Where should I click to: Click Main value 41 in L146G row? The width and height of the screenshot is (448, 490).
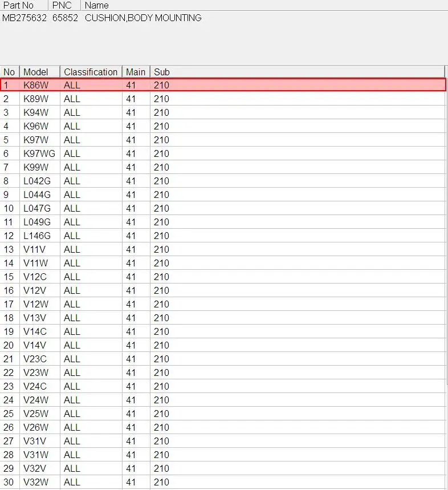coord(136,236)
